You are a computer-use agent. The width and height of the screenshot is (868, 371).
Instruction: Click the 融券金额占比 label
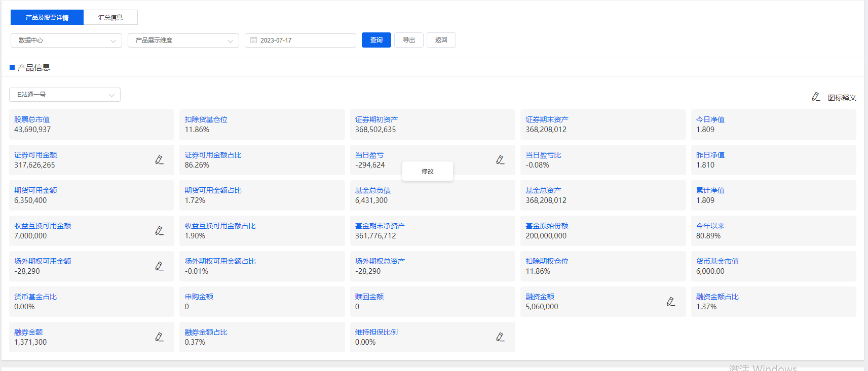point(206,332)
